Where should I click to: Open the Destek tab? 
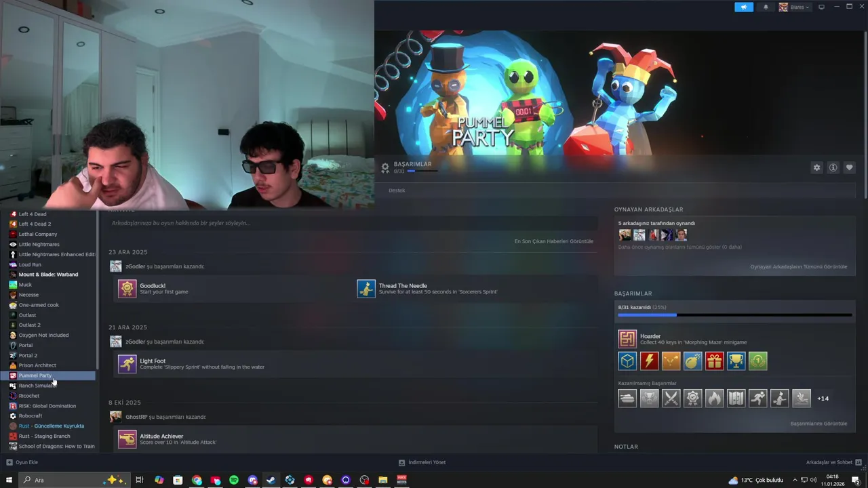(x=397, y=190)
